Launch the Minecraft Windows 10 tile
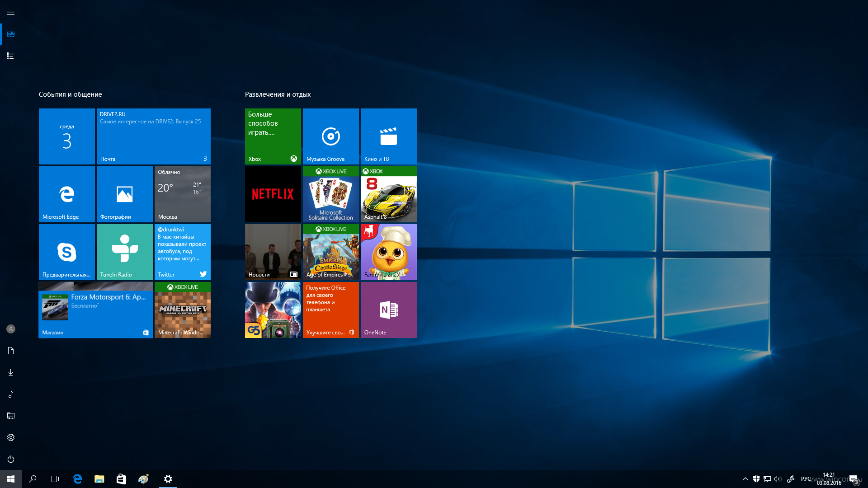Screen dimensions: 868x488 (x=183, y=310)
